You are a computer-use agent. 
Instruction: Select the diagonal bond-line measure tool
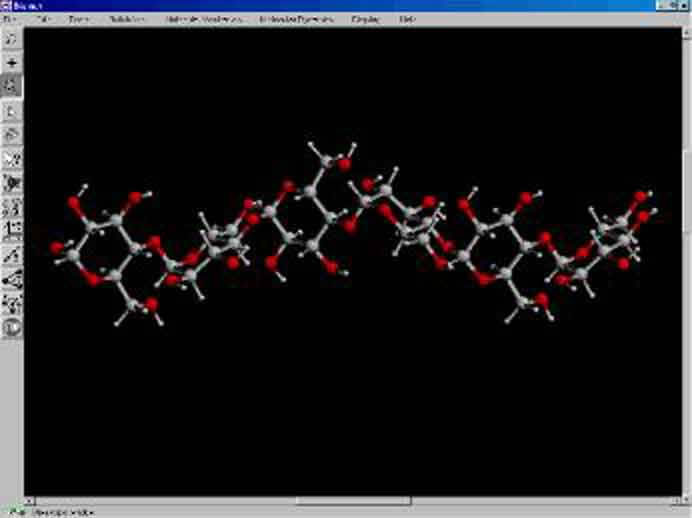click(12, 256)
